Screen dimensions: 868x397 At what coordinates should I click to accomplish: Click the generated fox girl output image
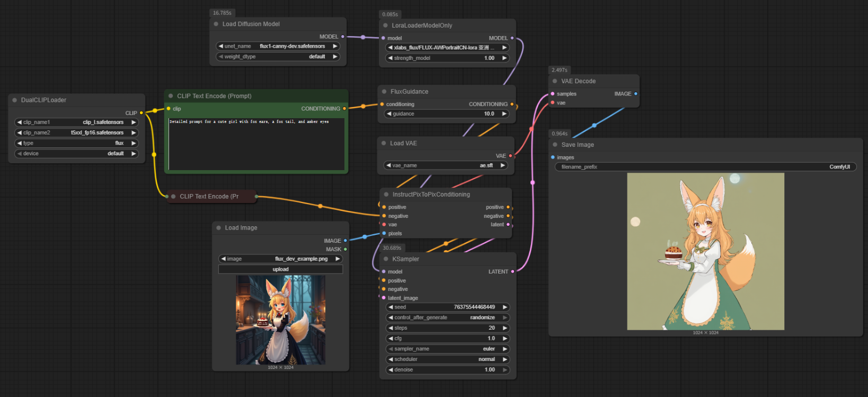coord(705,251)
